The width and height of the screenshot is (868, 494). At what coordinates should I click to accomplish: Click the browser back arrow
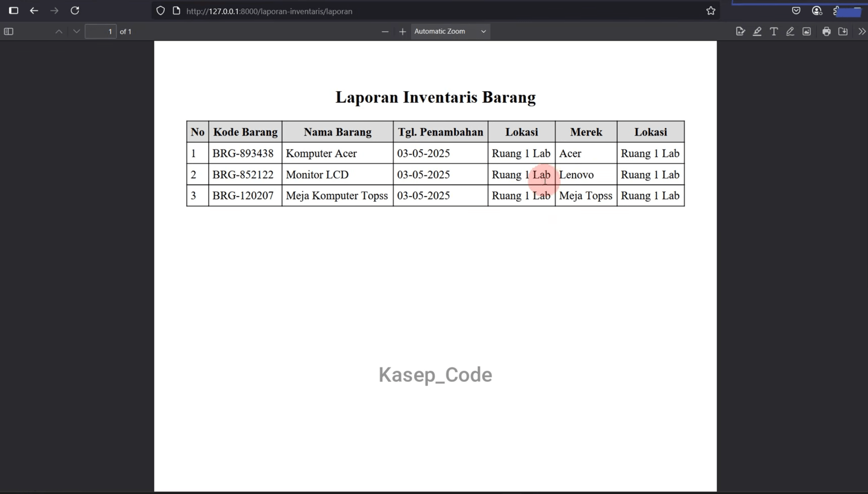[34, 11]
